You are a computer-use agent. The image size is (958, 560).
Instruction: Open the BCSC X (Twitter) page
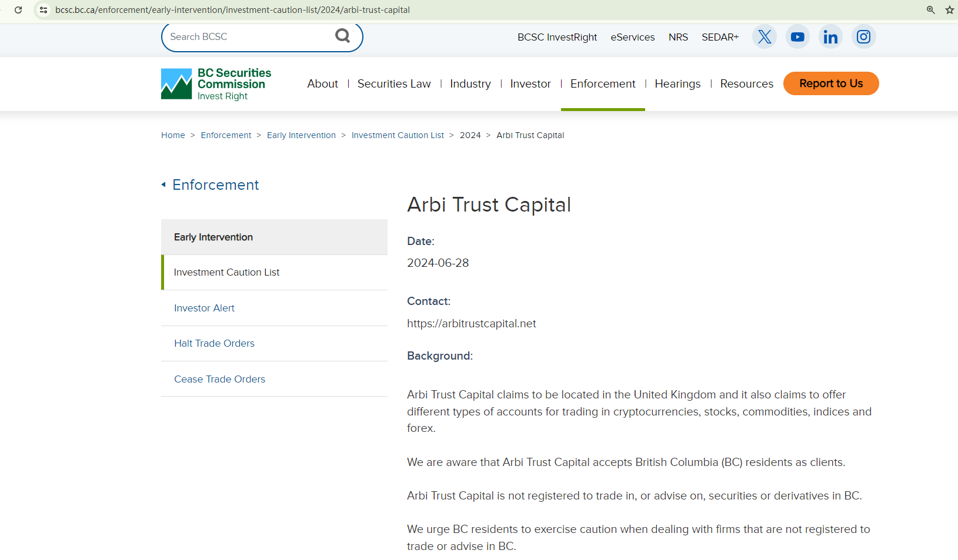[764, 36]
